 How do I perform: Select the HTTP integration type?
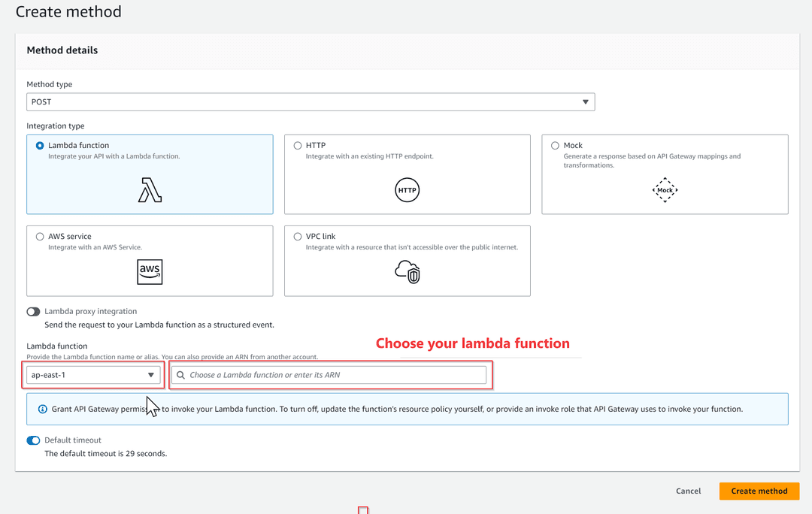click(298, 144)
